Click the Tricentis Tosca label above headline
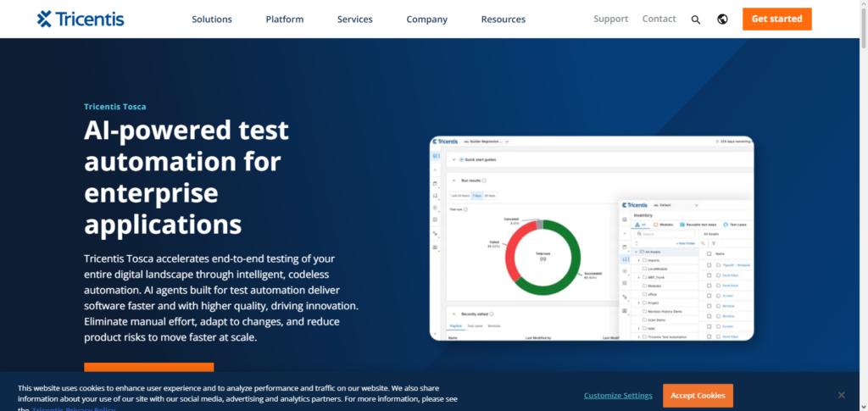 (115, 107)
